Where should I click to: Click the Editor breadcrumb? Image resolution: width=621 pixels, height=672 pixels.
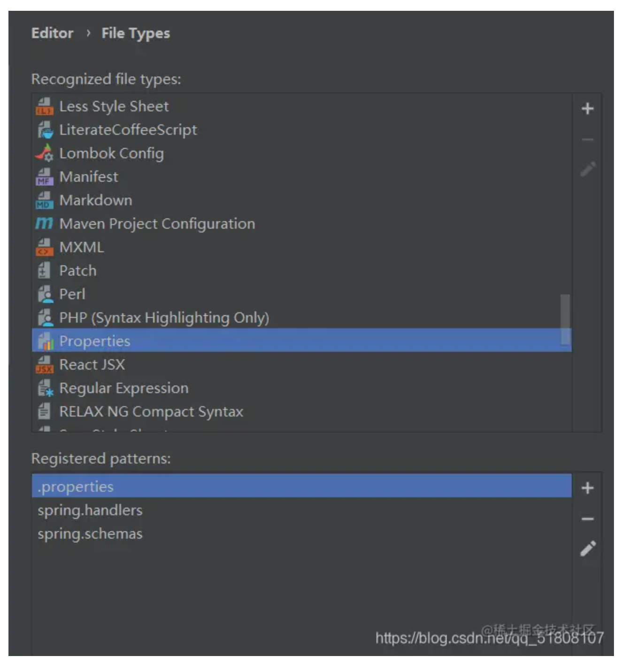[x=52, y=33]
